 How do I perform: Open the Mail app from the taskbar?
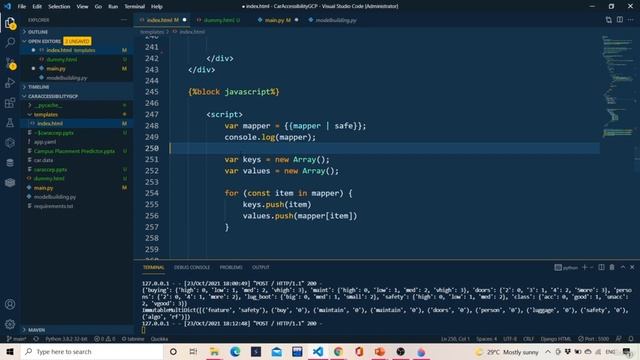pyautogui.click(x=276, y=351)
